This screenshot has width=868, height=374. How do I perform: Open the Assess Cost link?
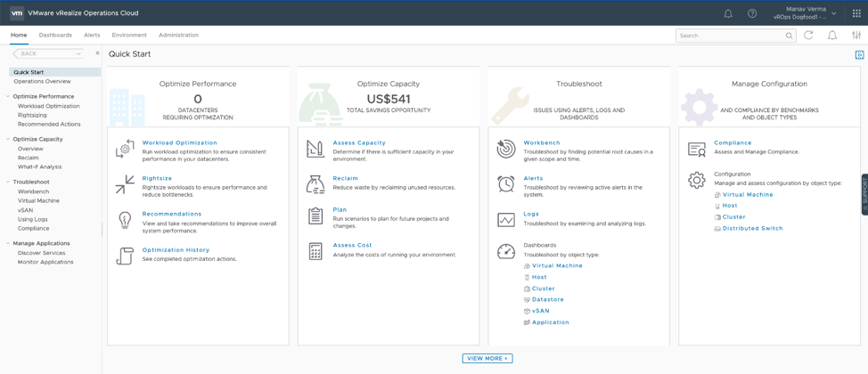click(352, 245)
